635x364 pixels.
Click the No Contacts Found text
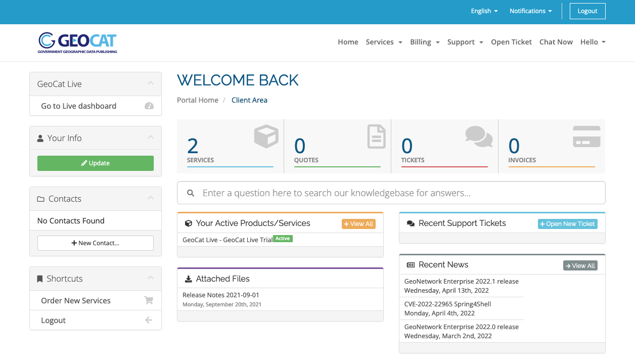point(71,221)
